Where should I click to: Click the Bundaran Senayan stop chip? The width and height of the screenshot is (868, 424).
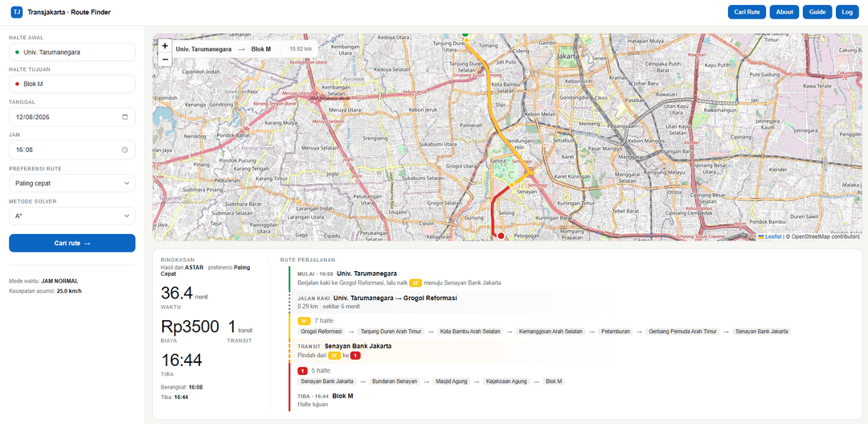tap(395, 381)
